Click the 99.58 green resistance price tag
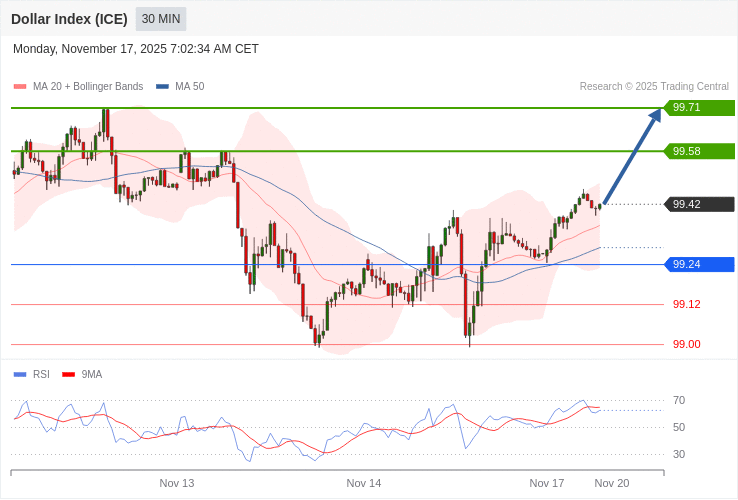Image resolution: width=738 pixels, height=500 pixels. (699, 151)
